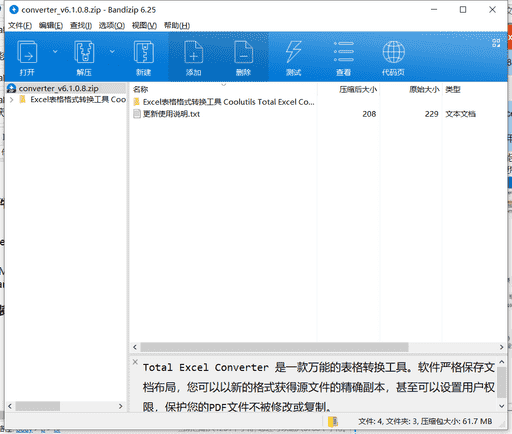512x434 pixels.
Task: Click the toolbar layout grid icon
Action: pos(496,43)
